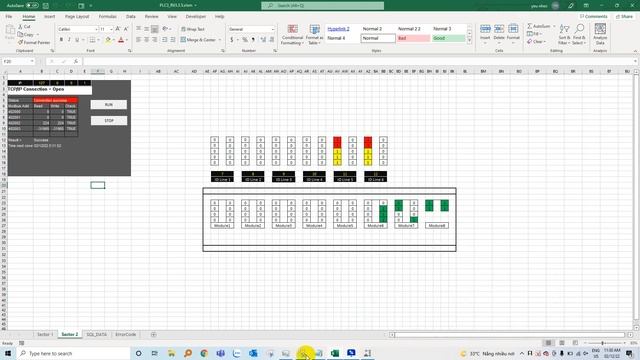Open the font size dropdown
The width and height of the screenshot is (640, 360).
pyautogui.click(x=111, y=29)
